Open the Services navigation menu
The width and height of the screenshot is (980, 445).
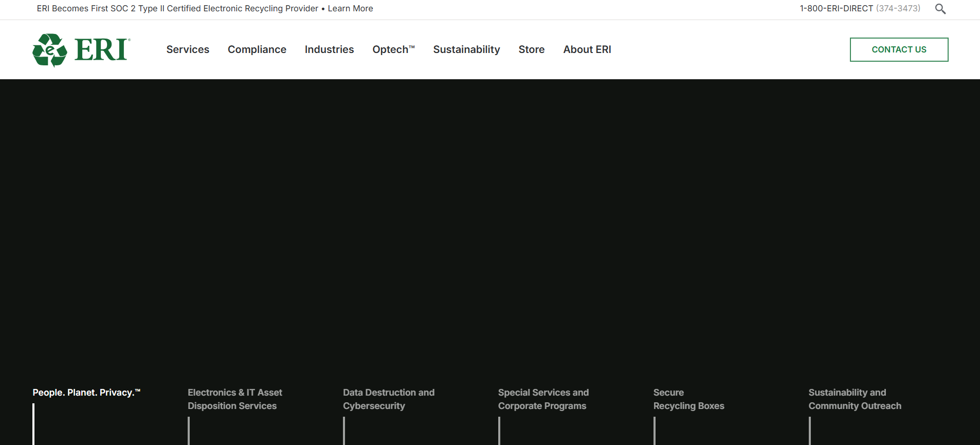[x=188, y=49]
